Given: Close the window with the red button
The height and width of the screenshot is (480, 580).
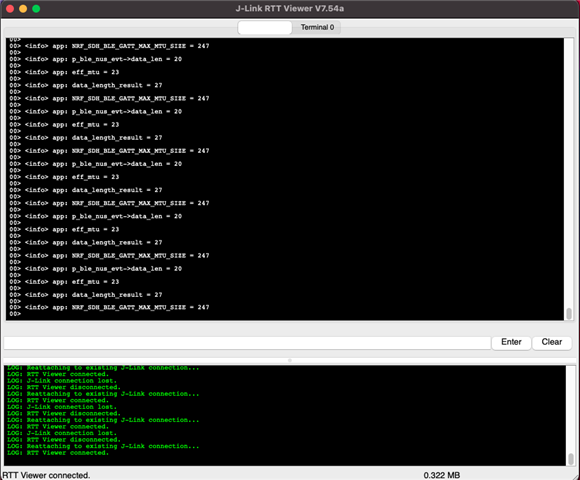Looking at the screenshot, I should click(10, 9).
